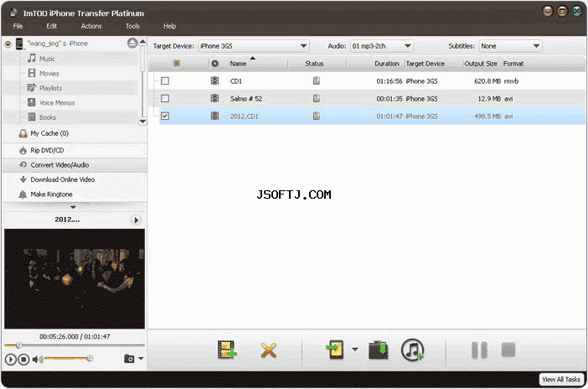Screen dimensions: 588x389
Task: Click the volume speaker icon
Action: click(x=37, y=360)
